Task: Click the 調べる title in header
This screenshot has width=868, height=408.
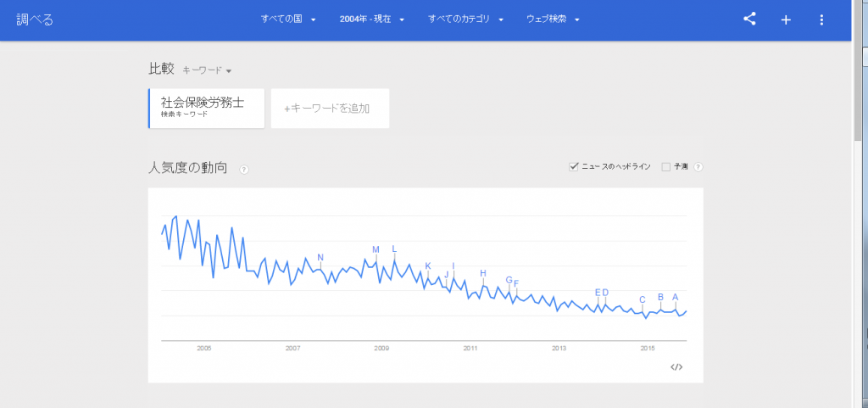Action: (36, 20)
